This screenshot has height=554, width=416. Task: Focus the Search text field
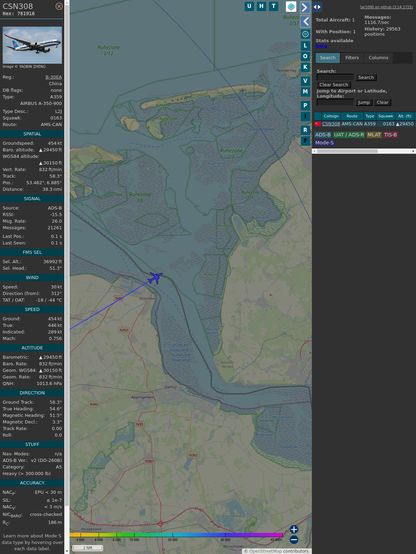tap(335, 77)
